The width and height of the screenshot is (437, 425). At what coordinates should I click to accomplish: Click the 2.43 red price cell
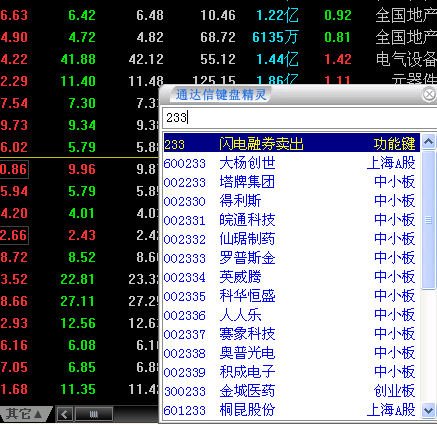82,235
